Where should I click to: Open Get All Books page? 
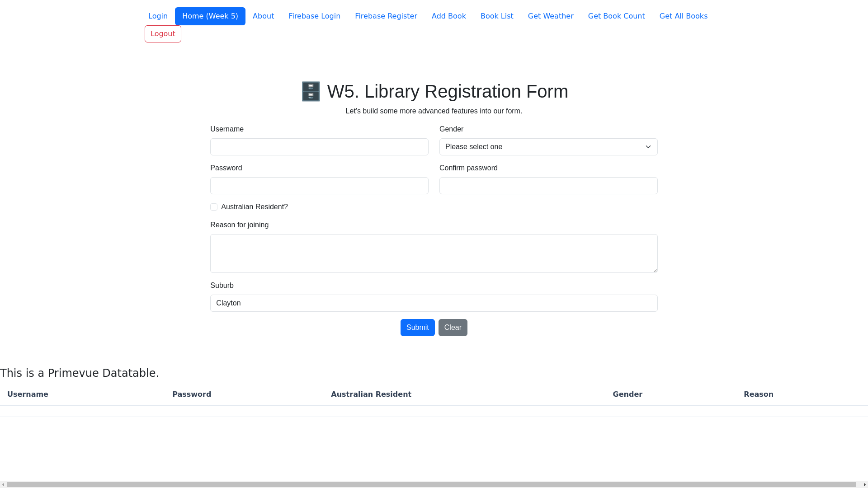coord(683,16)
